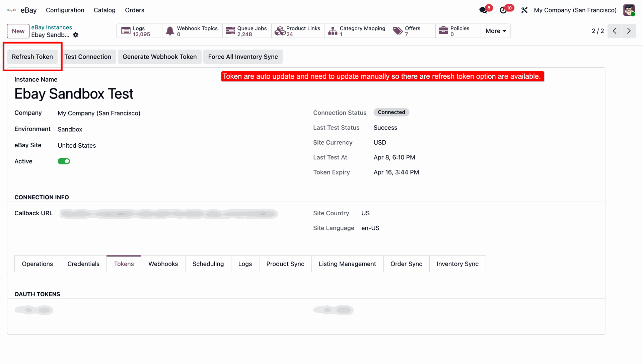Open the Product Links cubes stat button
The width and height of the screenshot is (643, 364).
point(298,31)
